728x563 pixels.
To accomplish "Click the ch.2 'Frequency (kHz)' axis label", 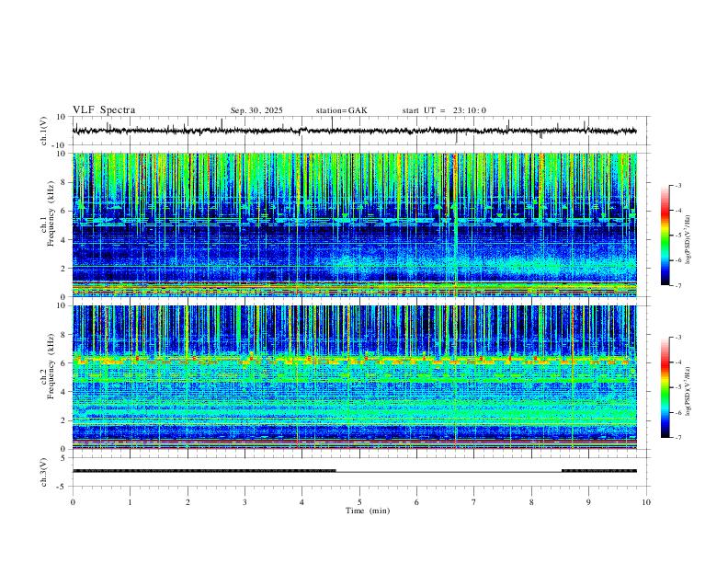I will pos(51,367).
